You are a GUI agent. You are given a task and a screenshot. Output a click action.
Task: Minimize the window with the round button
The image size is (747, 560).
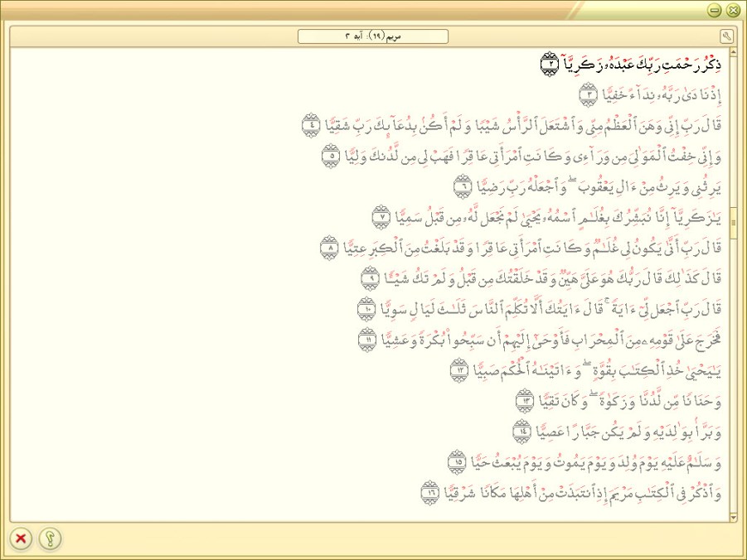pyautogui.click(x=714, y=10)
